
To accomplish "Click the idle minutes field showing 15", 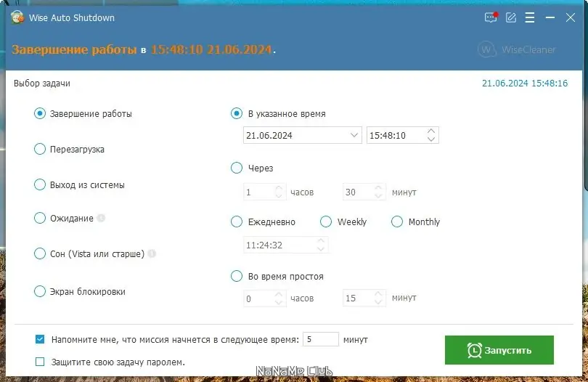I will (364, 298).
